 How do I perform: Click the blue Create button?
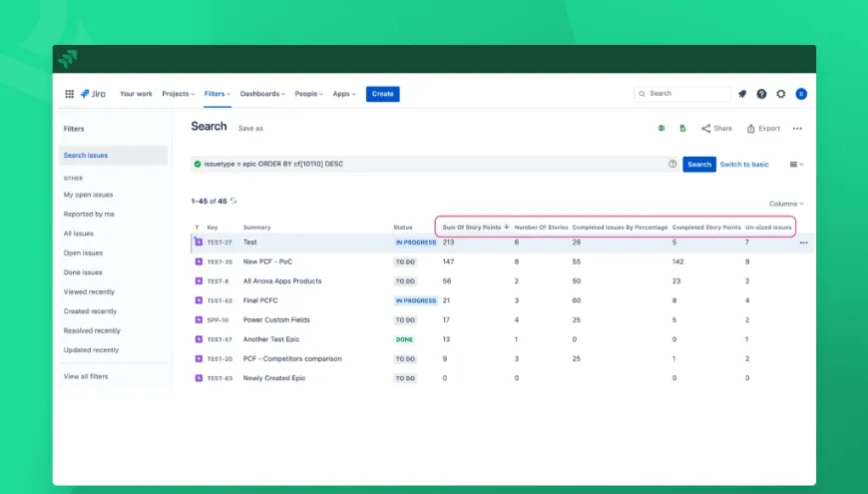[382, 94]
